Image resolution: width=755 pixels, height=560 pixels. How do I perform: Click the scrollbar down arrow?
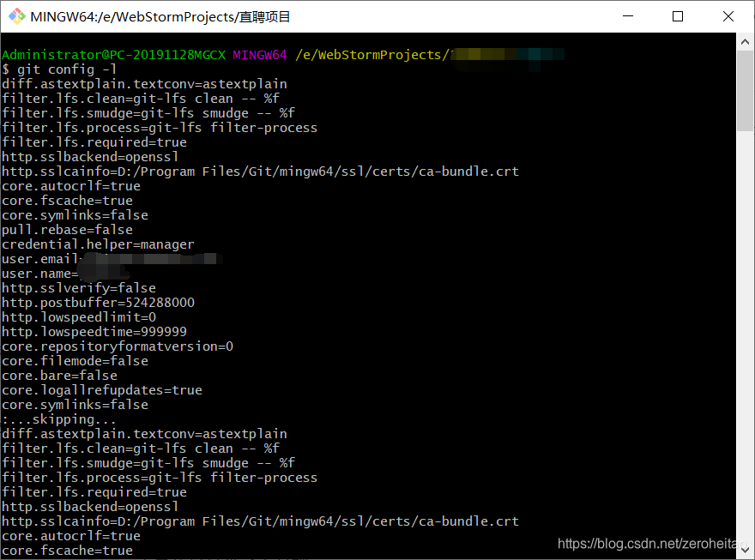tap(745, 550)
